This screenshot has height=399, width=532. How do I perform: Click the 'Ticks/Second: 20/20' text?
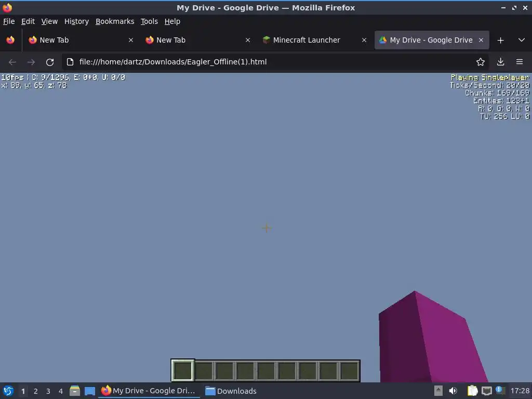coord(489,85)
